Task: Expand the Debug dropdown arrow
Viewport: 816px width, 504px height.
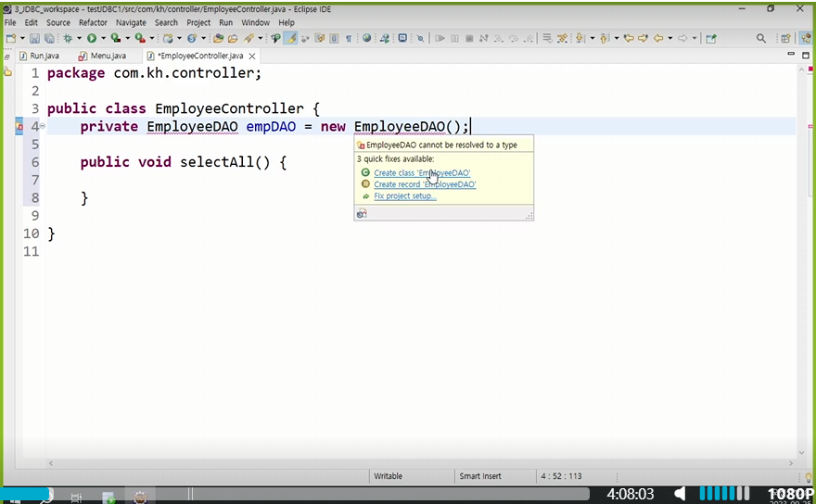Action: [x=79, y=38]
